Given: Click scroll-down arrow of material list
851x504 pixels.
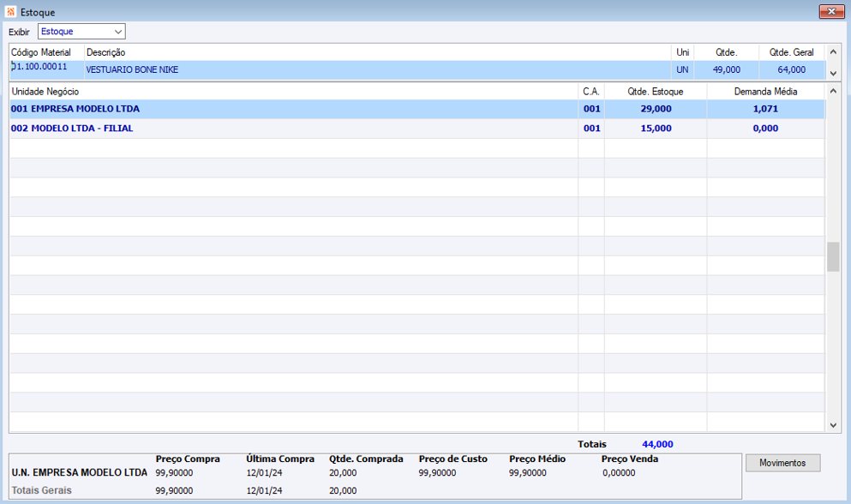Looking at the screenshot, I should click(833, 73).
